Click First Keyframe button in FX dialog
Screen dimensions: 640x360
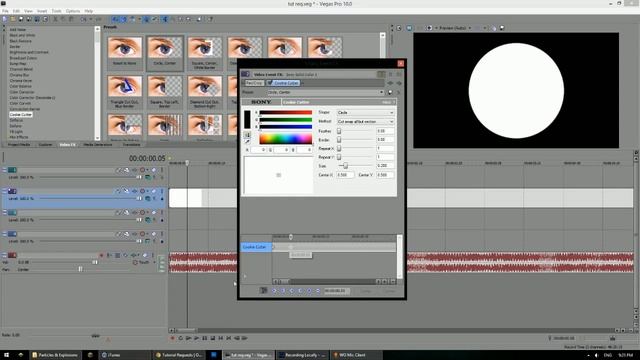coord(274,291)
